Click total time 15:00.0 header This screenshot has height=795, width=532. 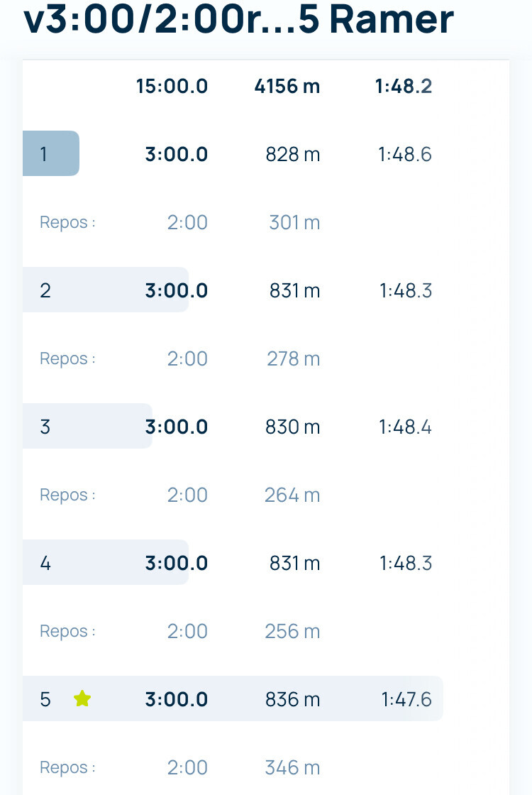172,87
